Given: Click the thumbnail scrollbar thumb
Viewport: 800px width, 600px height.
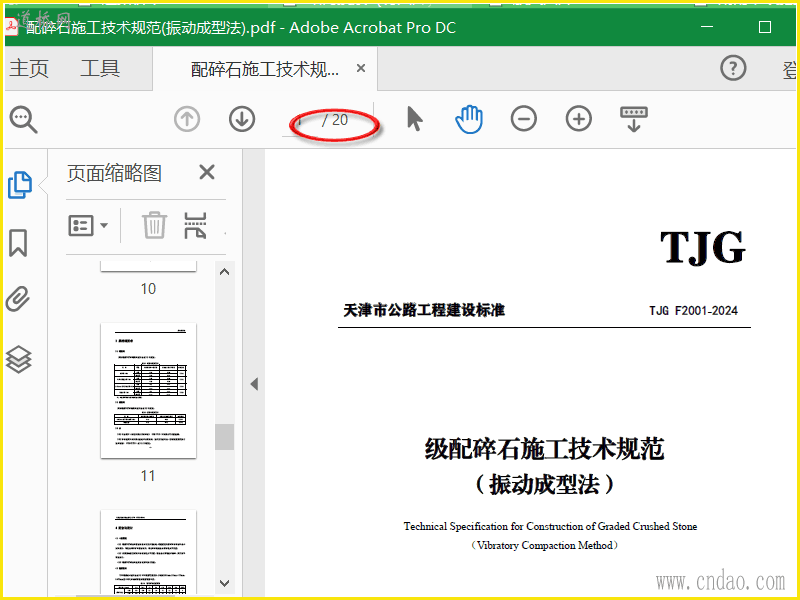Looking at the screenshot, I should [224, 437].
